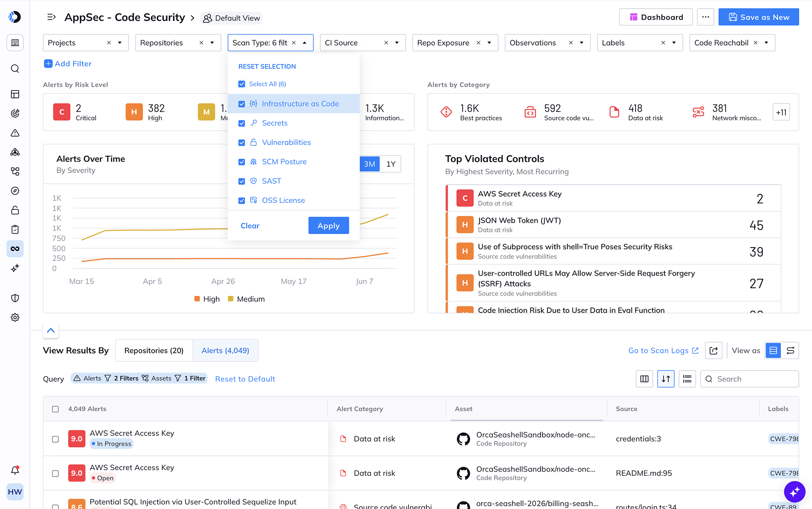The image size is (812, 509).
Task: Toggle the Medium legend swatch
Action: [x=230, y=299]
